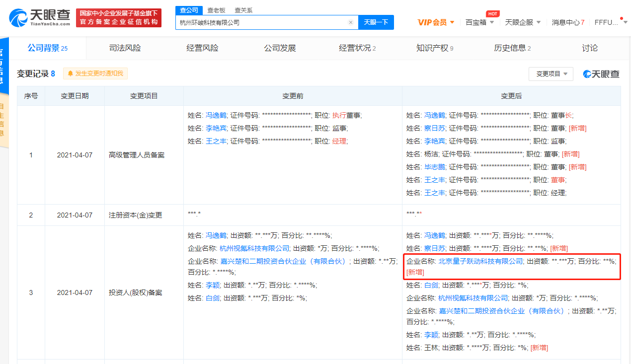The width and height of the screenshot is (631, 364).
Task: Clear the search box using the × icon
Action: (x=351, y=22)
